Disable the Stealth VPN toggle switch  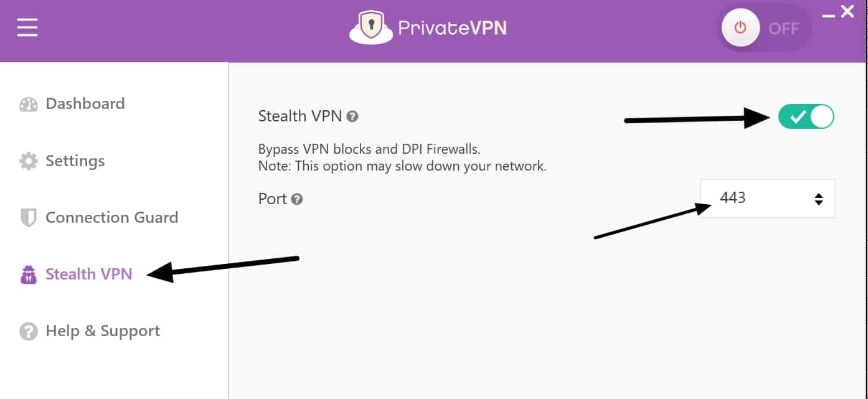tap(806, 116)
